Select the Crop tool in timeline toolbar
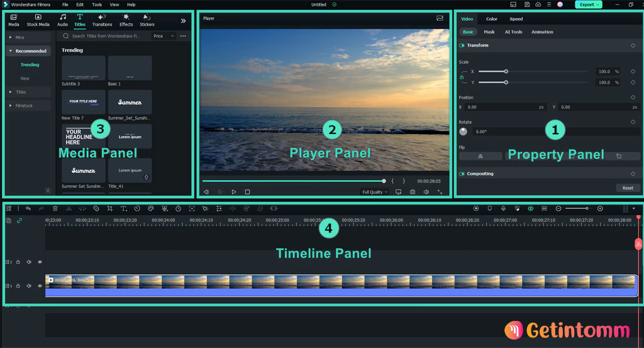This screenshot has width=644, height=348. 109,209
